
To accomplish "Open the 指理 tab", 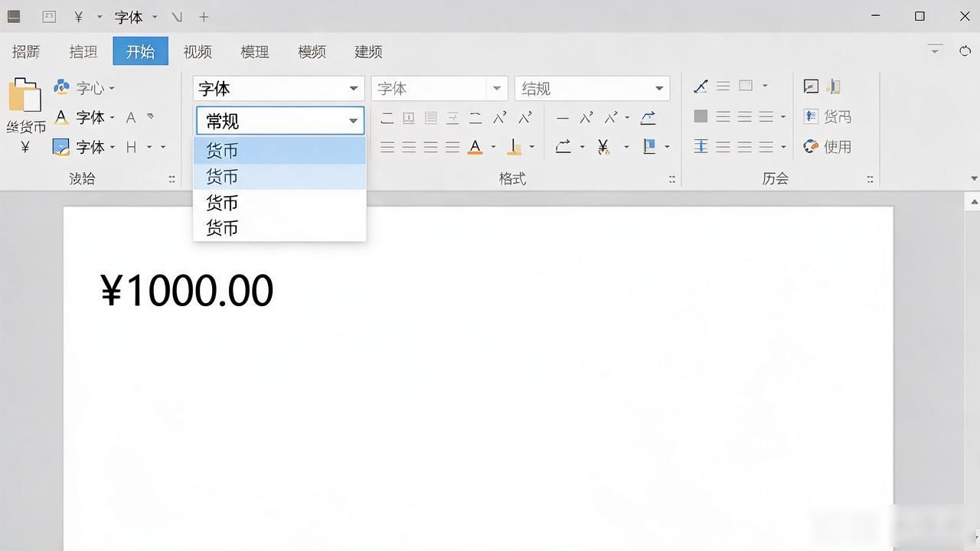I will 83,51.
